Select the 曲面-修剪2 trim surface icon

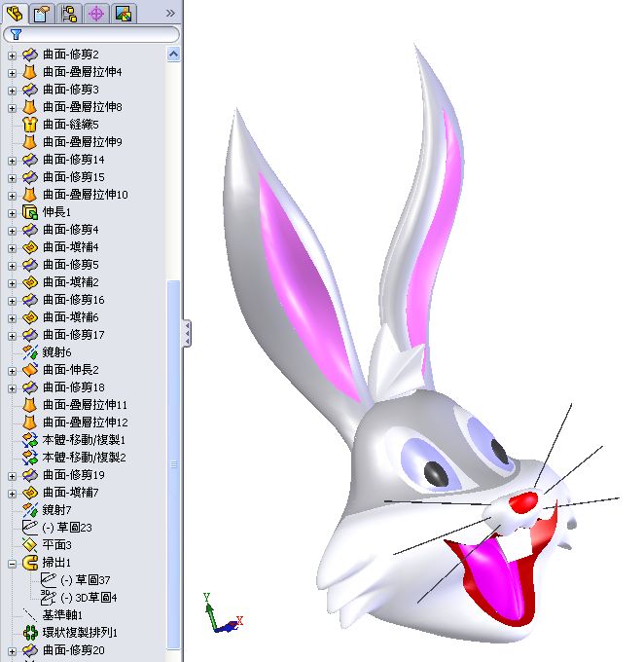click(x=30, y=55)
